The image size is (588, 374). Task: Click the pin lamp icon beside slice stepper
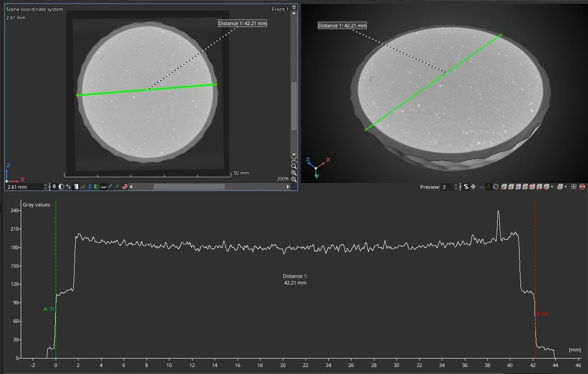pyautogui.click(x=54, y=187)
